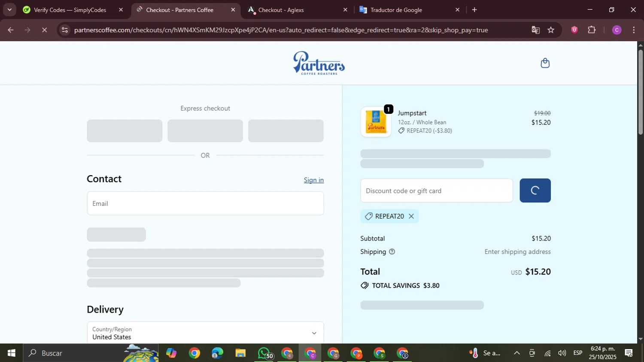Click the TOTAL SAVINGS $3.80 text
This screenshot has width=644, height=362.
click(405, 286)
